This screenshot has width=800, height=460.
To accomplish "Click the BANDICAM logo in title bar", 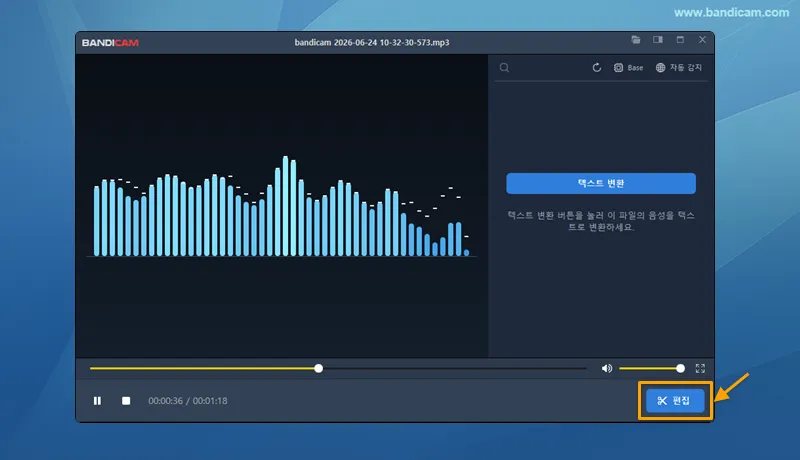I will point(110,43).
